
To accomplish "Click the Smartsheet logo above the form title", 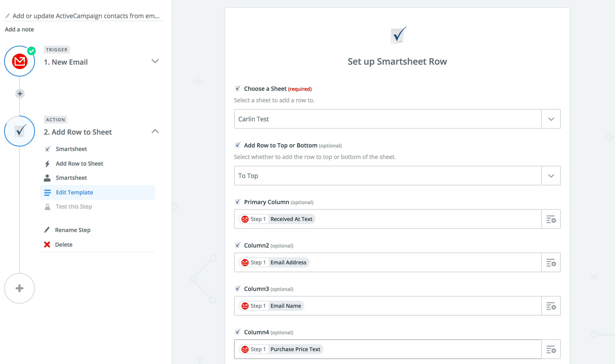I will 398,36.
